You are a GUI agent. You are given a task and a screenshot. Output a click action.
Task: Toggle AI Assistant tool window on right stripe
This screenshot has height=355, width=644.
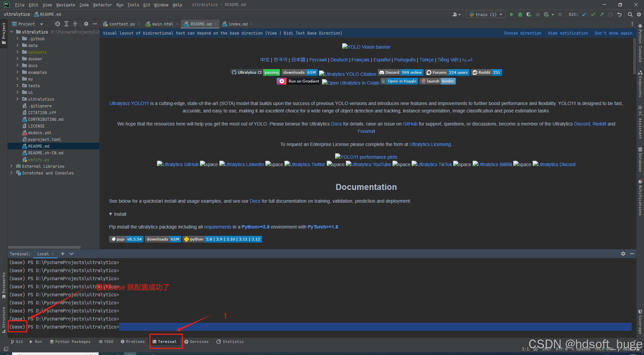coord(640,122)
